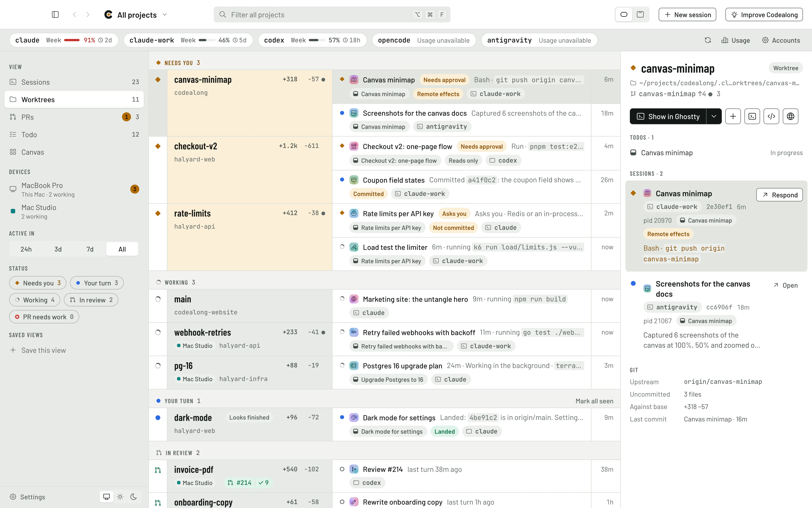812x508 pixels.
Task: Open the Canvas view
Action: pos(74,152)
